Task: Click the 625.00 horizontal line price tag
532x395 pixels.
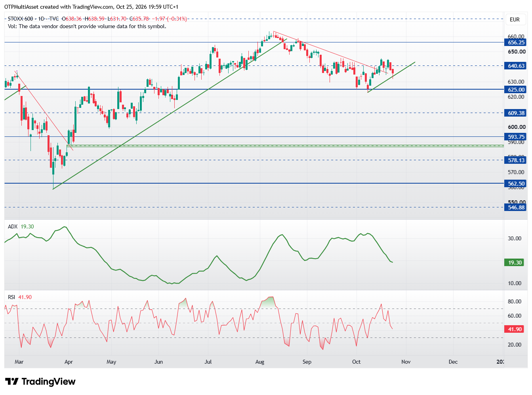Action: tap(516, 90)
